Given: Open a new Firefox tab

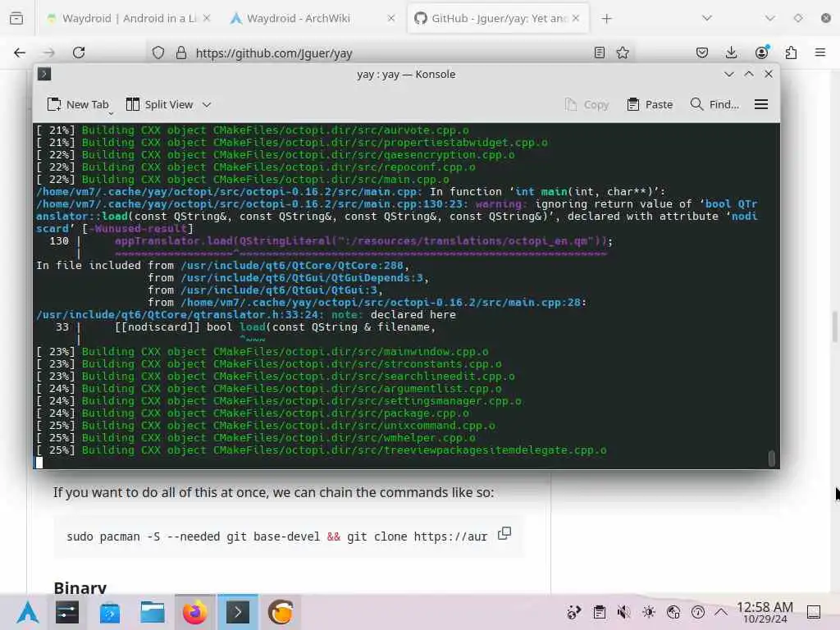Looking at the screenshot, I should click(x=606, y=19).
